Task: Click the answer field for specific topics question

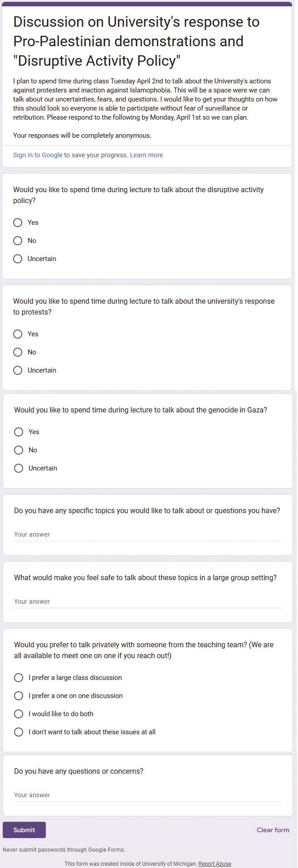Action: 147,534
